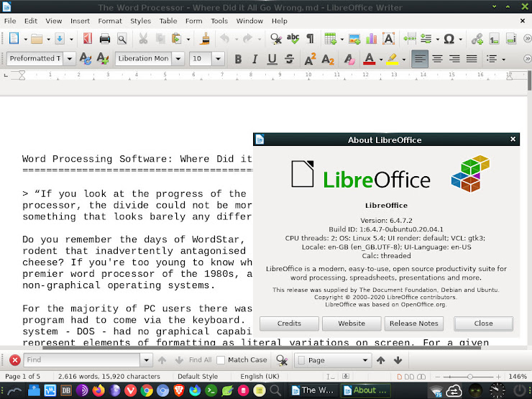Toggle strikethrough formatting
The image size is (532, 399).
coord(289,59)
